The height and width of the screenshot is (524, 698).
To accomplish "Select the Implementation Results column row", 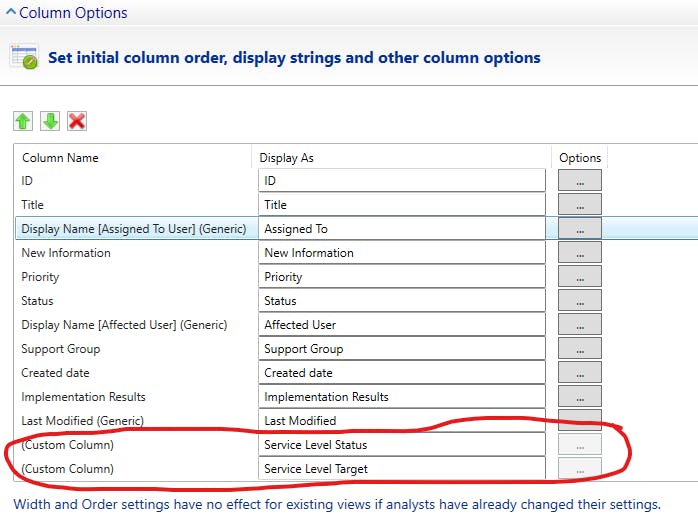I will 84,396.
